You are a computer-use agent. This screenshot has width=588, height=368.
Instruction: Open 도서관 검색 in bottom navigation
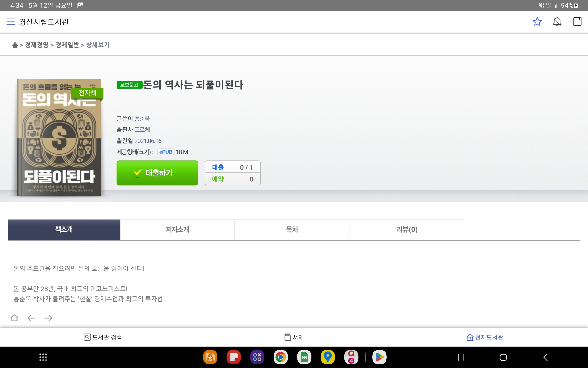[x=103, y=337]
